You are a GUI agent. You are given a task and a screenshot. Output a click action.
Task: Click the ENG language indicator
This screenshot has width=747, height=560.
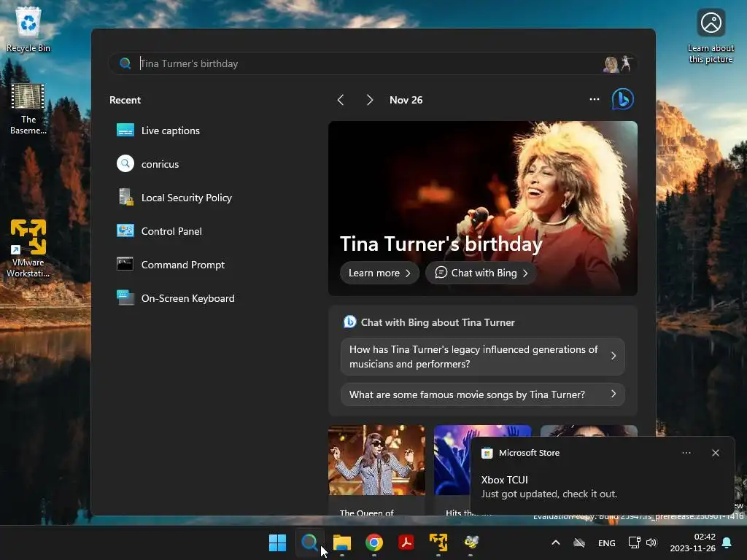[606, 542]
